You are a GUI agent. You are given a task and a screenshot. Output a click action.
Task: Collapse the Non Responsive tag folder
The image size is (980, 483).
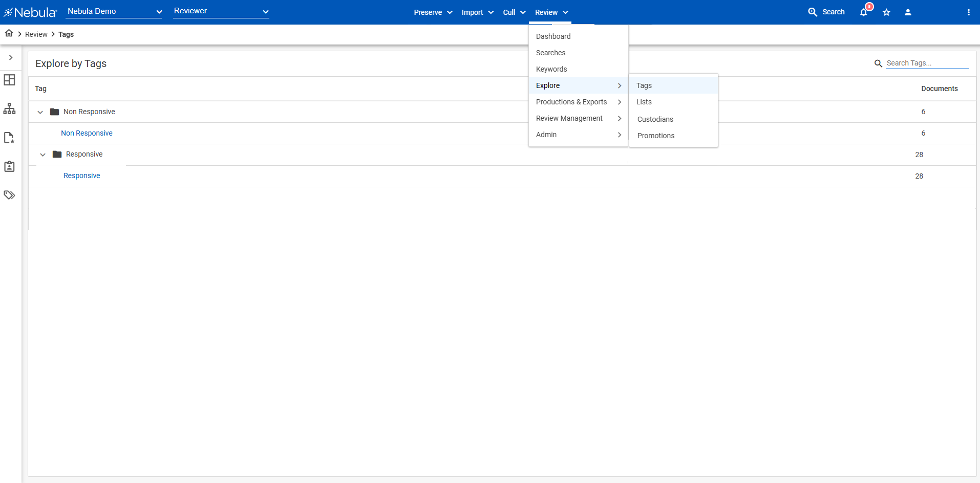click(x=40, y=112)
